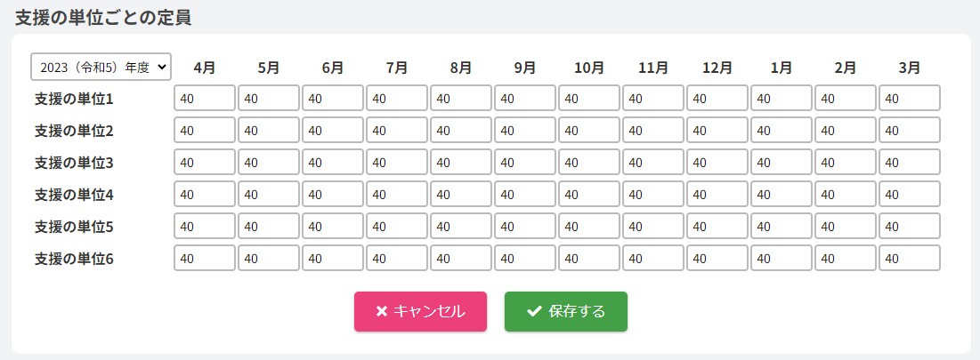Viewport: 980px width, 360px height.
Task: Open the 2023（令和5）年度 year dropdown
Action: 101,67
